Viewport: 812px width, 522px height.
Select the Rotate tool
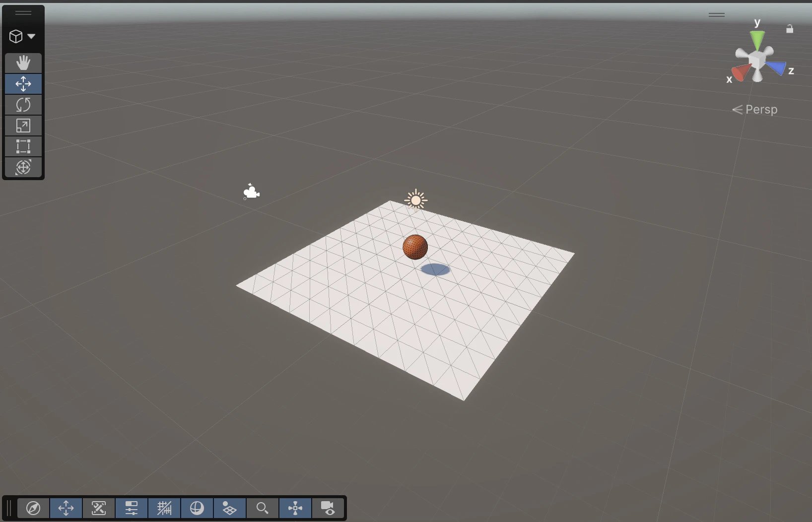pyautogui.click(x=23, y=105)
